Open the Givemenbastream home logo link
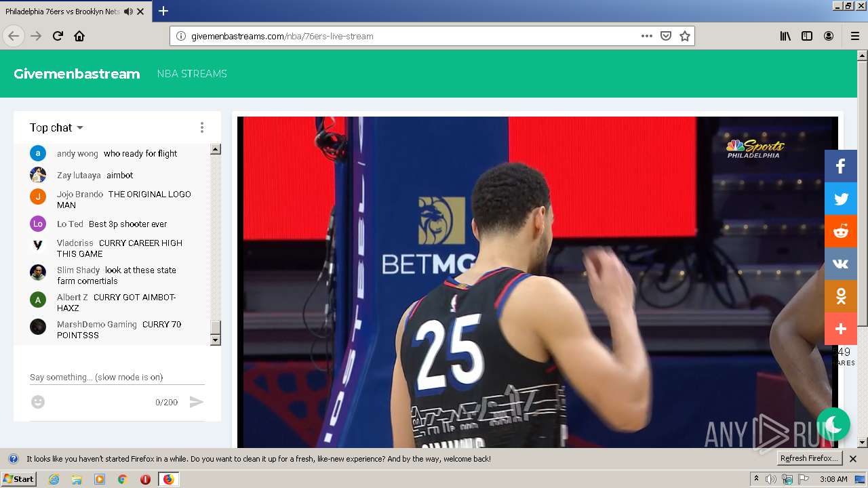Viewport: 868px width, 488px height. click(x=77, y=74)
